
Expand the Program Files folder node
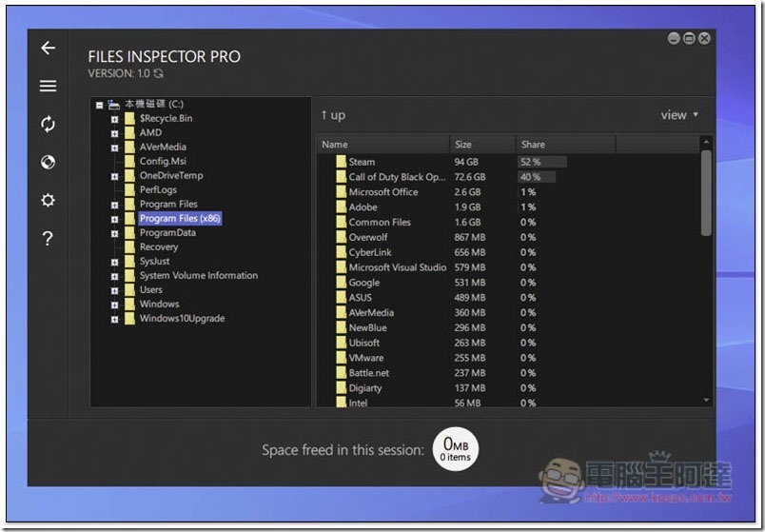click(114, 205)
